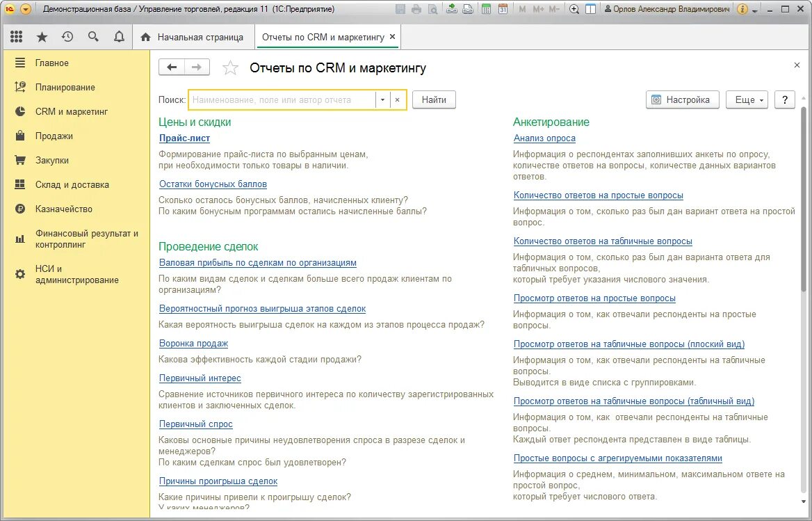Click the Найти button

click(434, 100)
